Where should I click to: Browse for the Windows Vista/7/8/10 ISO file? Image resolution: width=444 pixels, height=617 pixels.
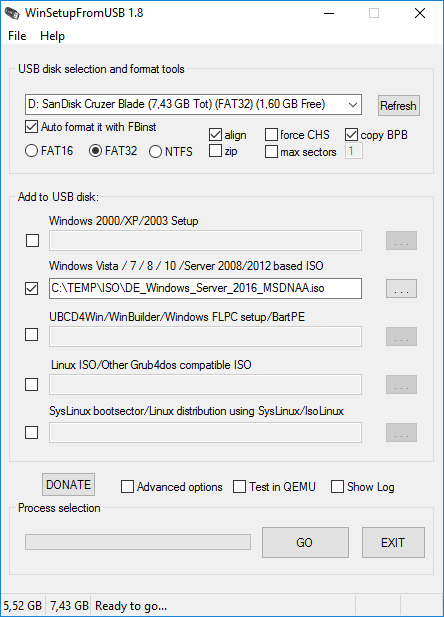click(401, 288)
